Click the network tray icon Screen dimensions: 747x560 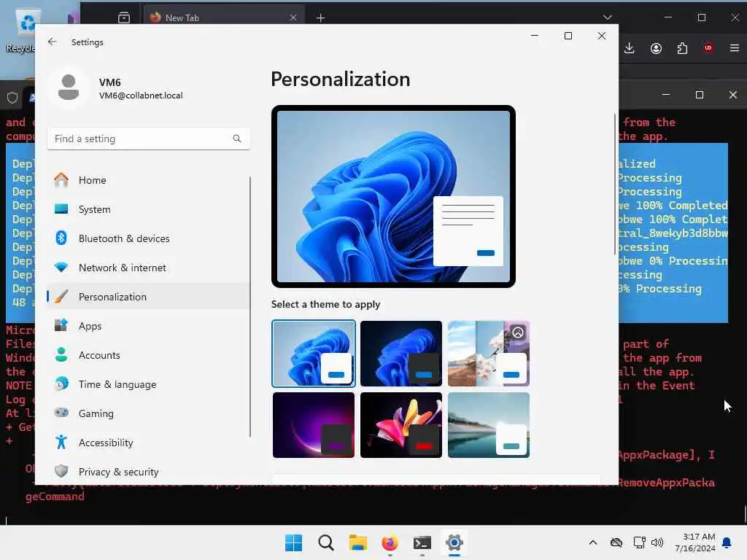click(639, 542)
